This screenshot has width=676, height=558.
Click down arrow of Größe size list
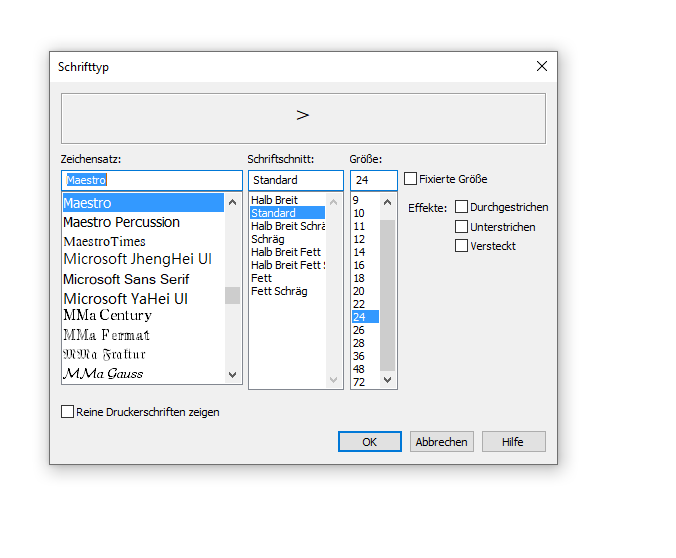pyautogui.click(x=388, y=380)
